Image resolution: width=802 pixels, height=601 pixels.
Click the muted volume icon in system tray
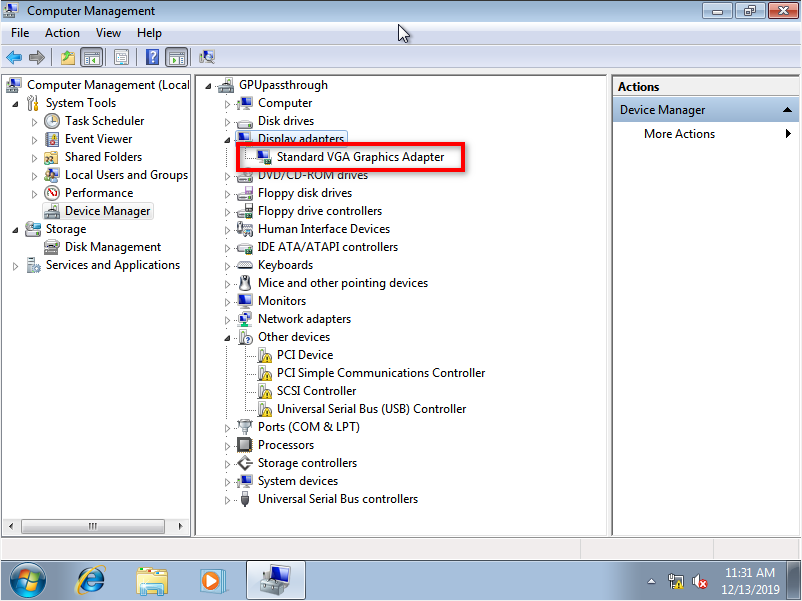(701, 581)
